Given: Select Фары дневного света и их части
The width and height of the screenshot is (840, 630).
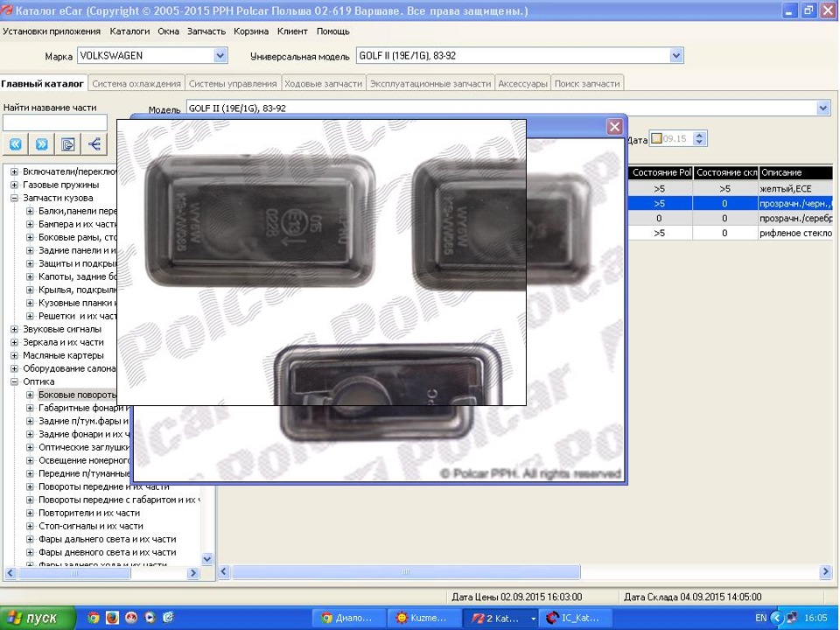Looking at the screenshot, I should click(107, 552).
